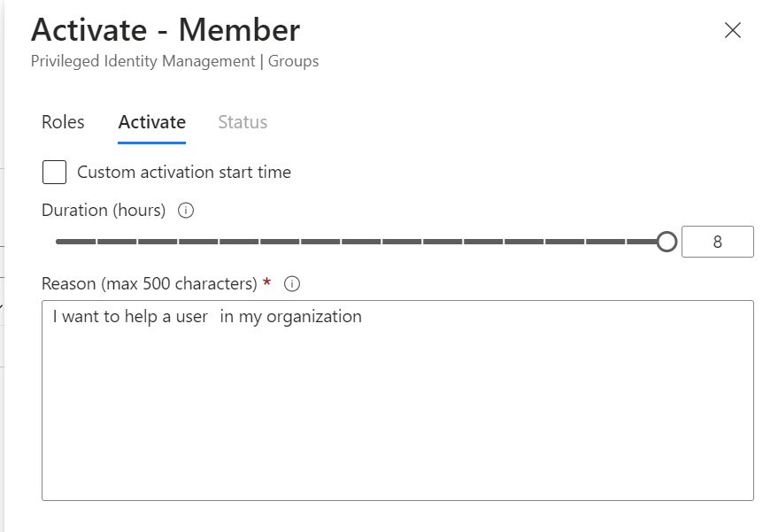Focus the Duration hours box showing 8
The height and width of the screenshot is (532, 778).
(717, 242)
